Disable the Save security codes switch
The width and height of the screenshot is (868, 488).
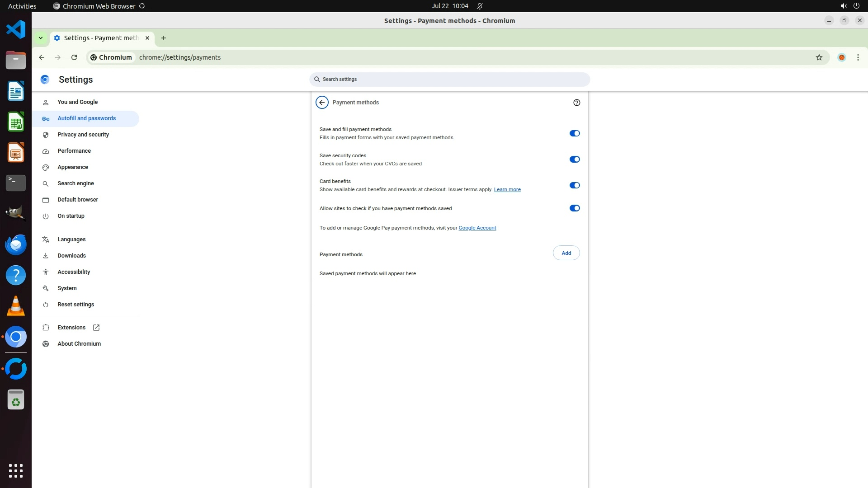574,160
